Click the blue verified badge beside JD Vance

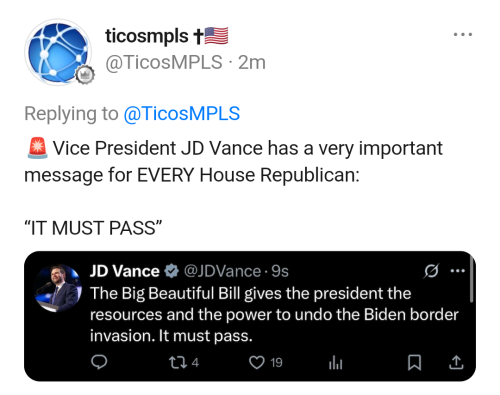pyautogui.click(x=171, y=271)
